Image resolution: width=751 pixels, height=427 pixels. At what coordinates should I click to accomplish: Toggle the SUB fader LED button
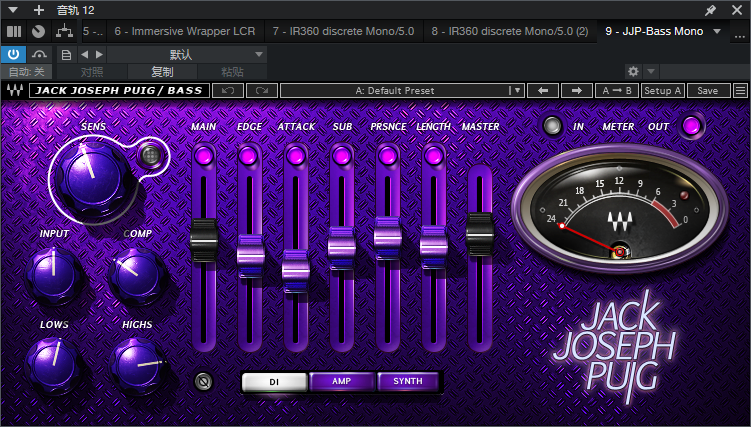click(x=341, y=156)
